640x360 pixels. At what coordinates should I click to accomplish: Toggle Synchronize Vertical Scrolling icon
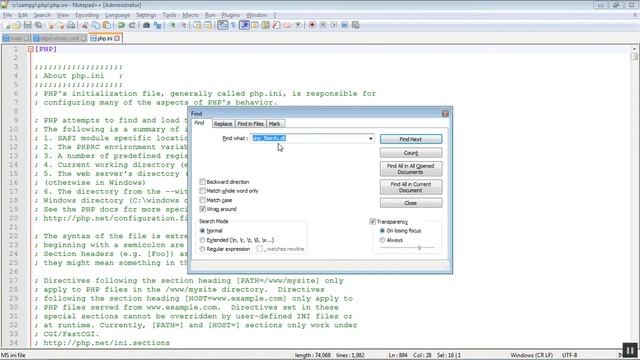click(198, 25)
